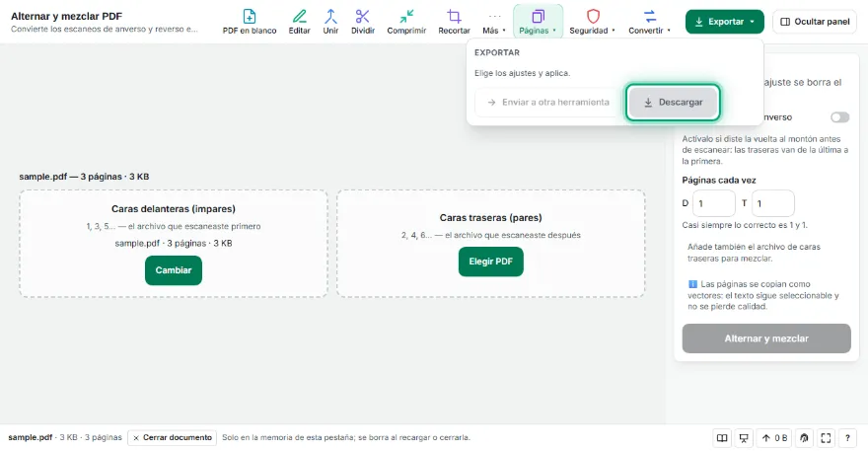This screenshot has width=868, height=451.
Task: Click the fingerprint privacy icon
Action: click(804, 438)
